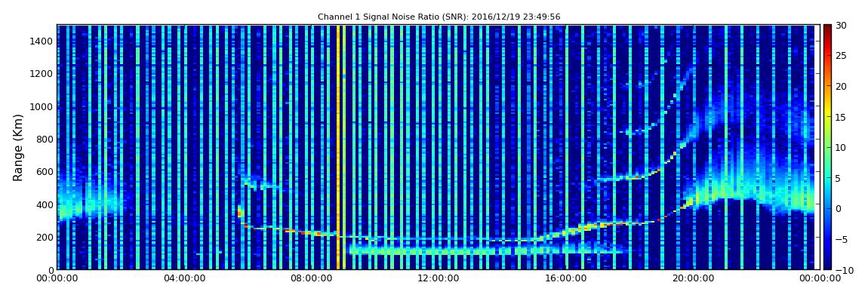Click the 800 tick label on range axis
The image size is (868, 307).
pos(45,140)
